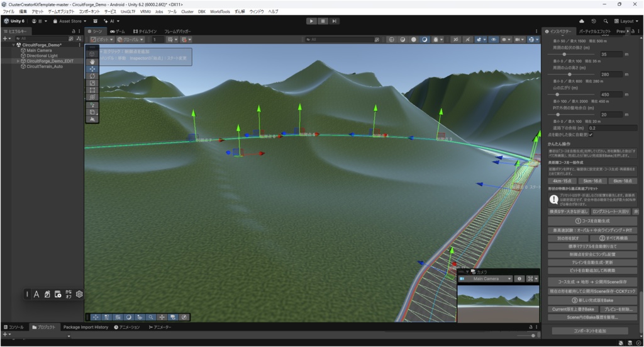Switch to the Package Import History tab

point(86,327)
